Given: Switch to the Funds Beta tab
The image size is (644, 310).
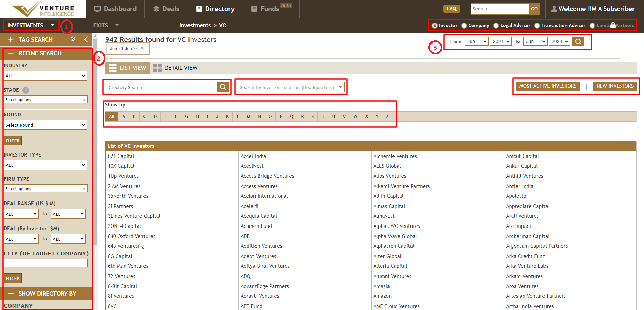Looking at the screenshot, I should pyautogui.click(x=271, y=9).
